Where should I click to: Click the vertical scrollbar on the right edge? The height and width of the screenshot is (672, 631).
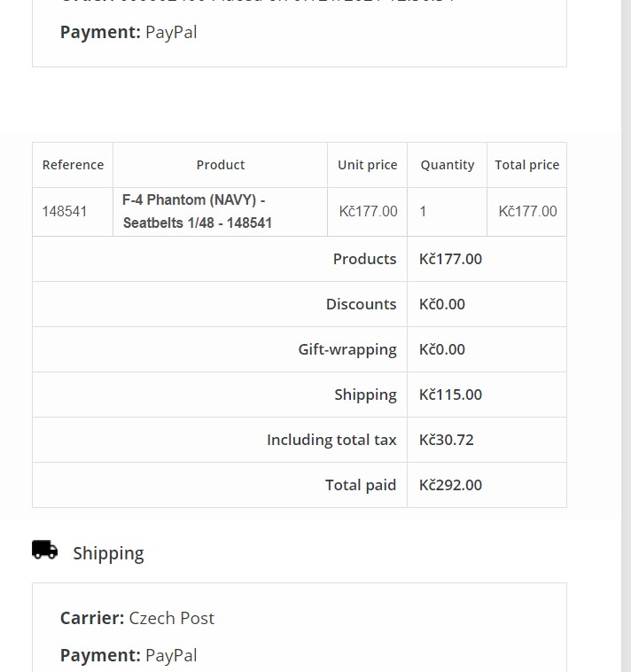click(626, 336)
